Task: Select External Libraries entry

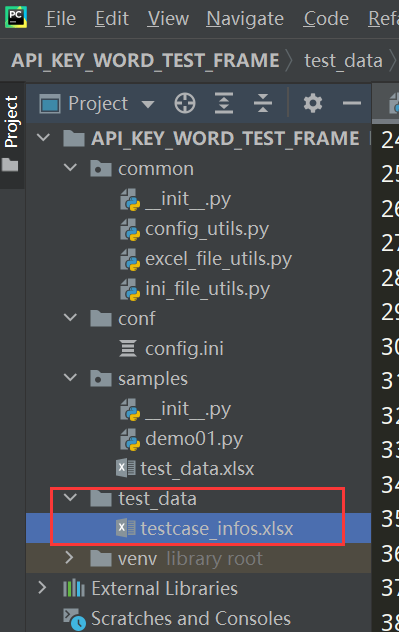Action: (x=164, y=589)
